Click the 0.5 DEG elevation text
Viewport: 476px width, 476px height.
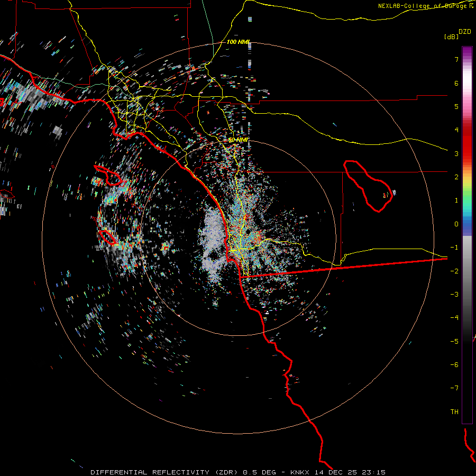pos(259,472)
